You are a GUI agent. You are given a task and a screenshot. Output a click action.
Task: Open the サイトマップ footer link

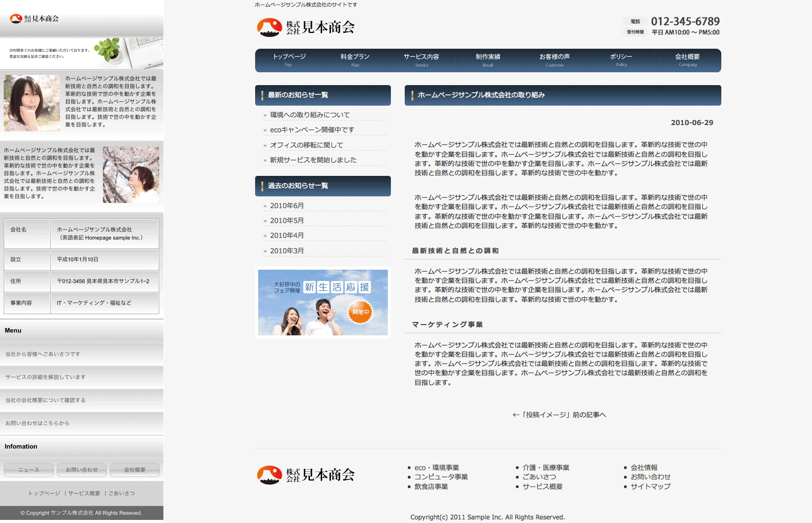[650, 487]
